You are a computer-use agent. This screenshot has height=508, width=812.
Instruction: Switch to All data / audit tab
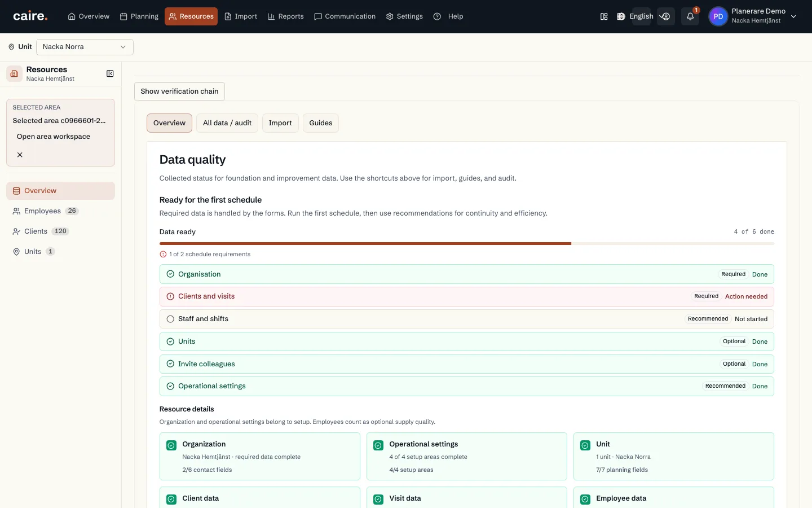click(227, 123)
